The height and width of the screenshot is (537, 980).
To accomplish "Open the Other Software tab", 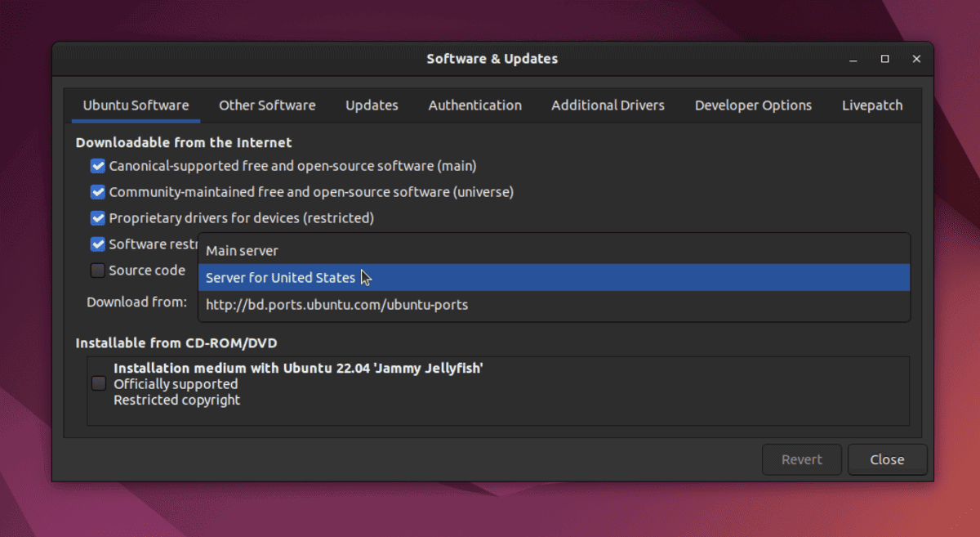I will pyautogui.click(x=267, y=105).
